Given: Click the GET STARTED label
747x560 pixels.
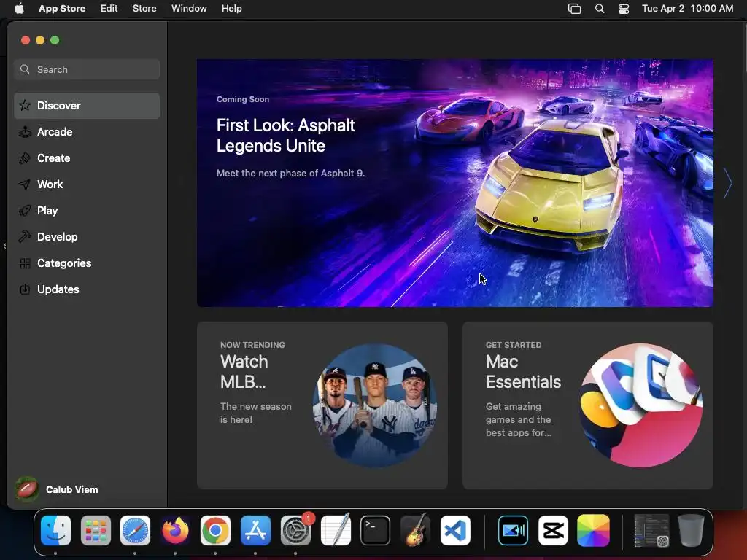Looking at the screenshot, I should (514, 345).
